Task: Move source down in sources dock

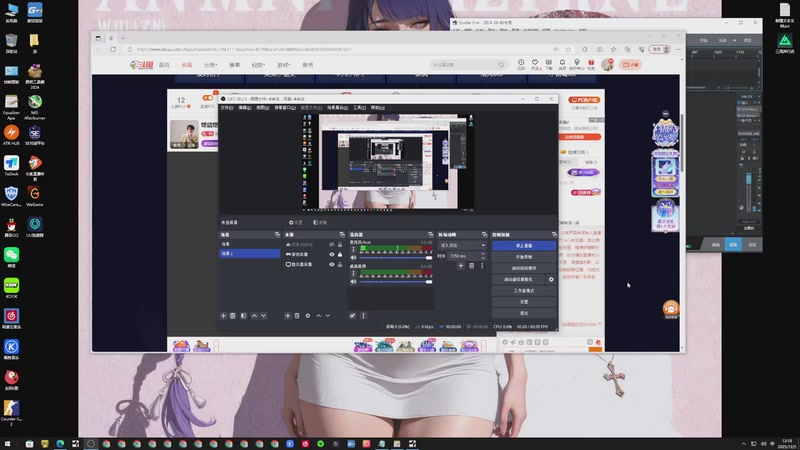Action: (x=328, y=316)
